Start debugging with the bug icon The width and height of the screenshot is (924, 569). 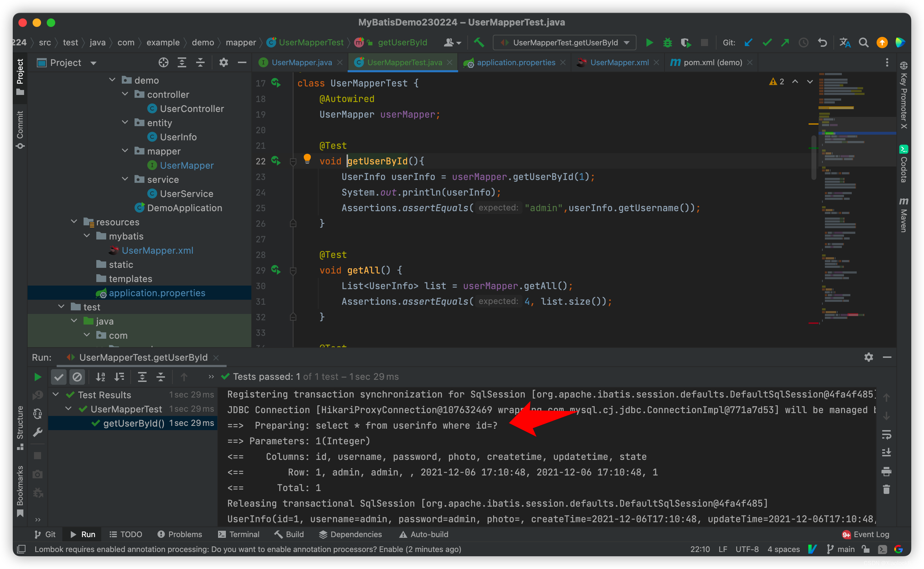[667, 43]
